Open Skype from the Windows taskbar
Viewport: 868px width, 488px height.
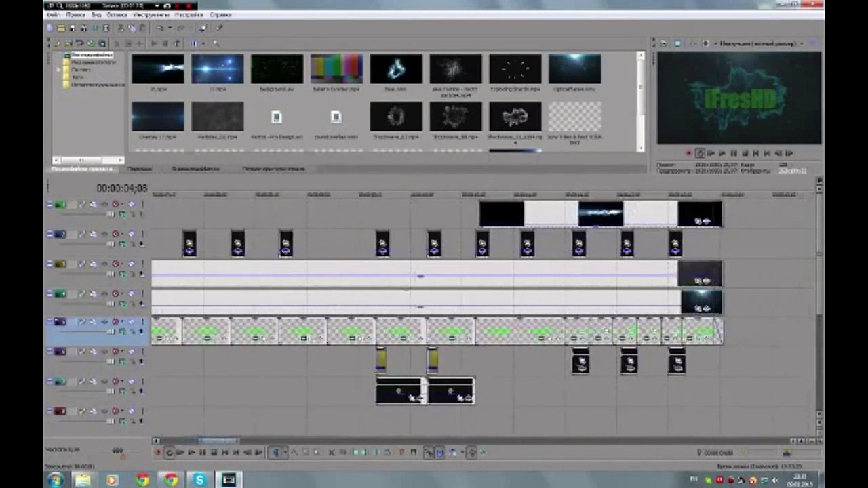point(199,480)
